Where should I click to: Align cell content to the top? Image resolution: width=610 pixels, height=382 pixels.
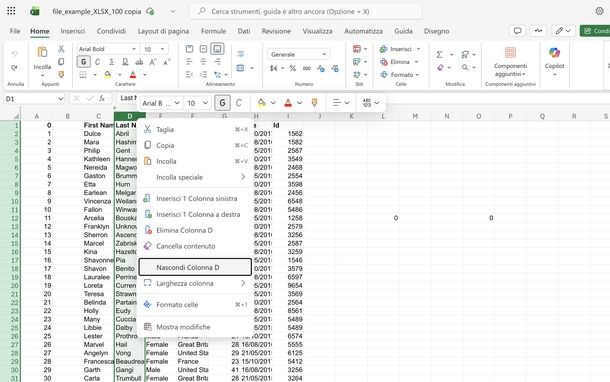[189, 49]
